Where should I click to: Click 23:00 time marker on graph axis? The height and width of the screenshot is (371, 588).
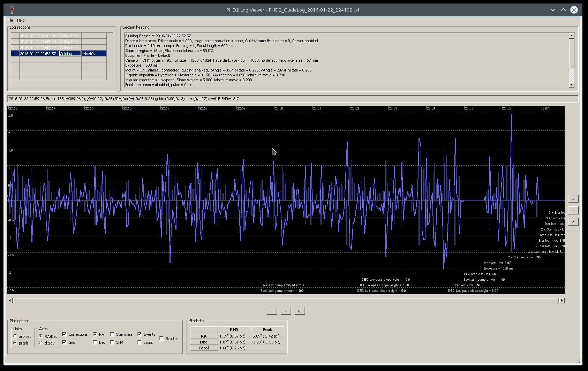tap(279, 108)
